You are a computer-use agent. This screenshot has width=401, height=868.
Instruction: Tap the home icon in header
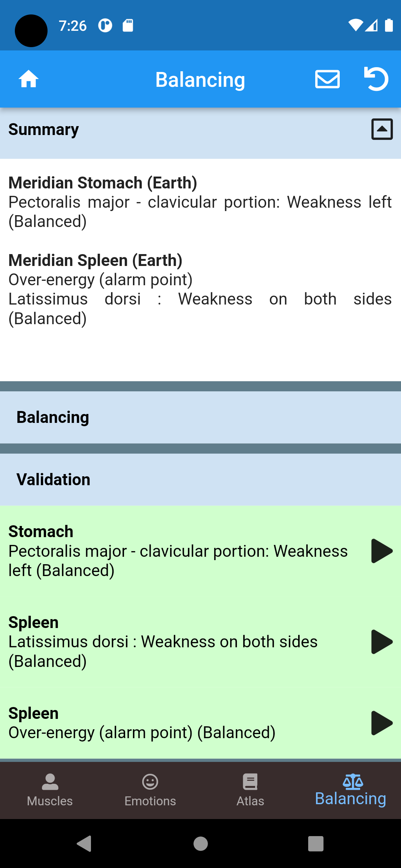click(x=29, y=79)
